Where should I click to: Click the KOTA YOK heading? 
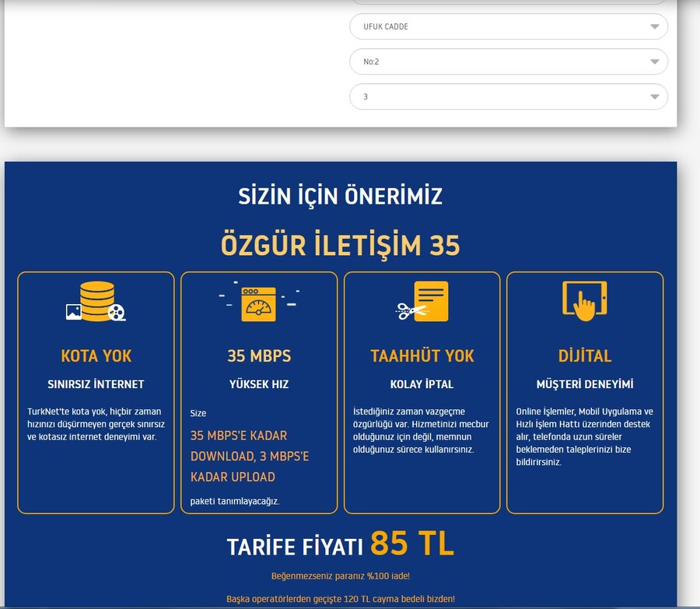tap(96, 356)
